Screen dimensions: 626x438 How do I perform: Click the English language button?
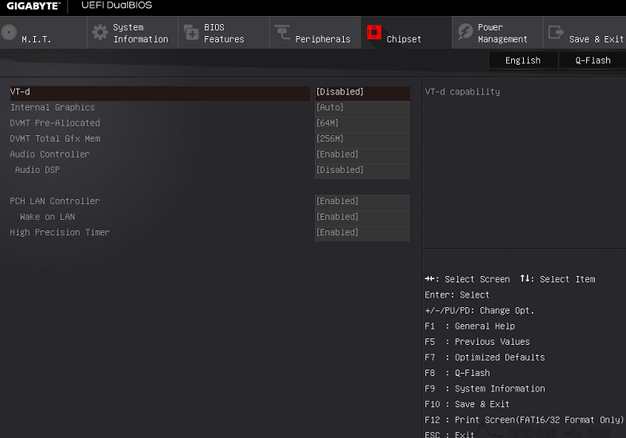[523, 61]
